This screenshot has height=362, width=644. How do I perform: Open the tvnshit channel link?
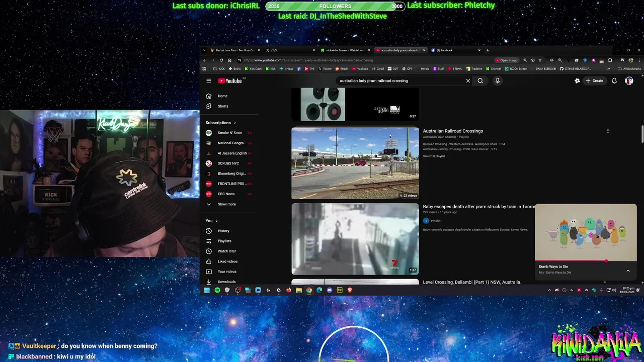(x=436, y=221)
